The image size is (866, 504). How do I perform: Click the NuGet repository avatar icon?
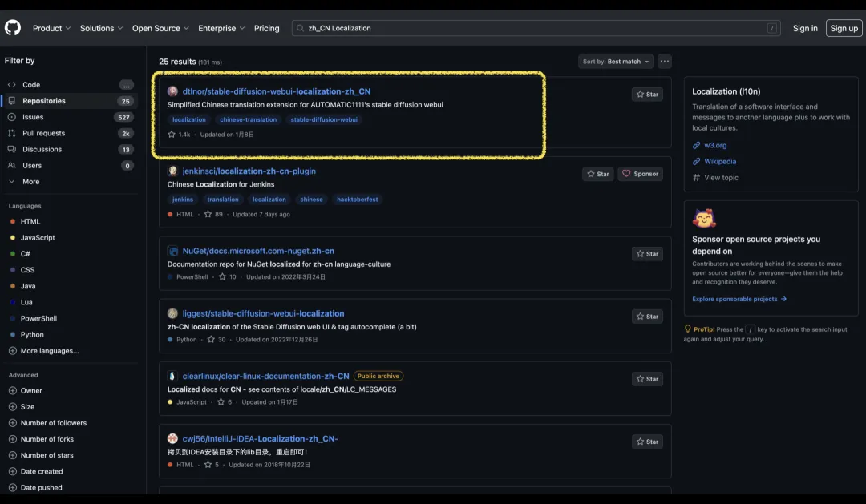[x=172, y=251]
